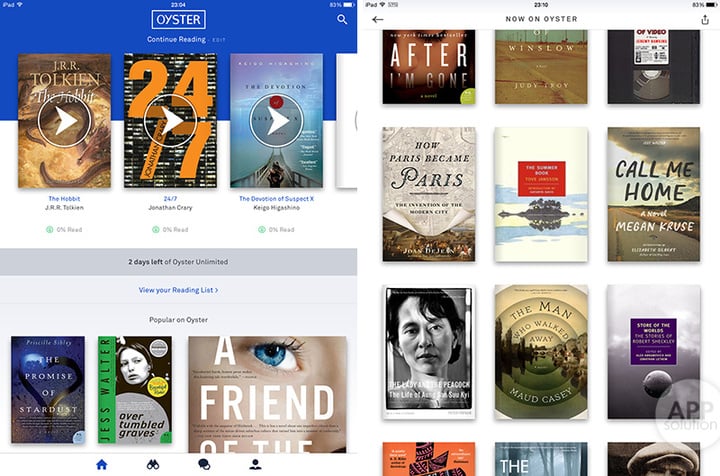
Task: Play The Hobbit cover button
Action: [x=64, y=121]
